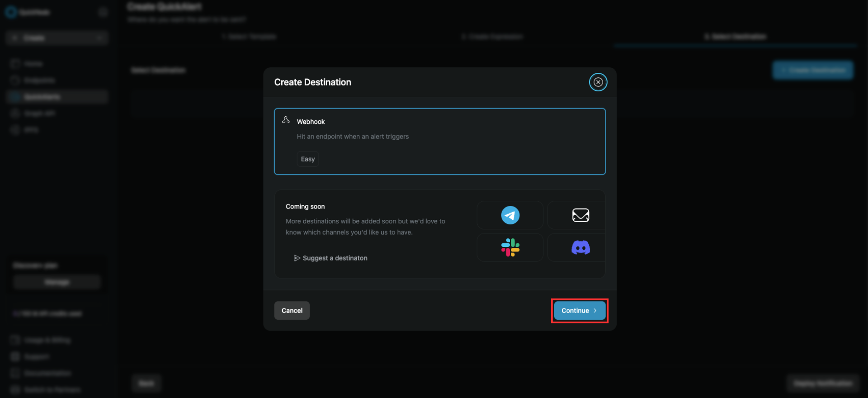Image resolution: width=868 pixels, height=398 pixels.
Task: Click the send arrow icon beside Suggest
Action: click(297, 258)
